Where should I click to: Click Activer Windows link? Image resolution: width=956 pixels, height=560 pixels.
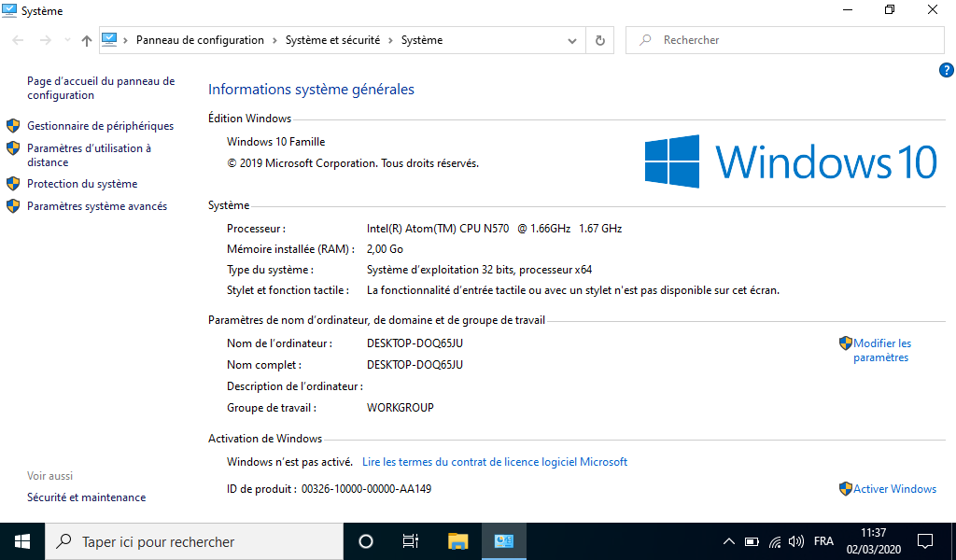pyautogui.click(x=894, y=489)
